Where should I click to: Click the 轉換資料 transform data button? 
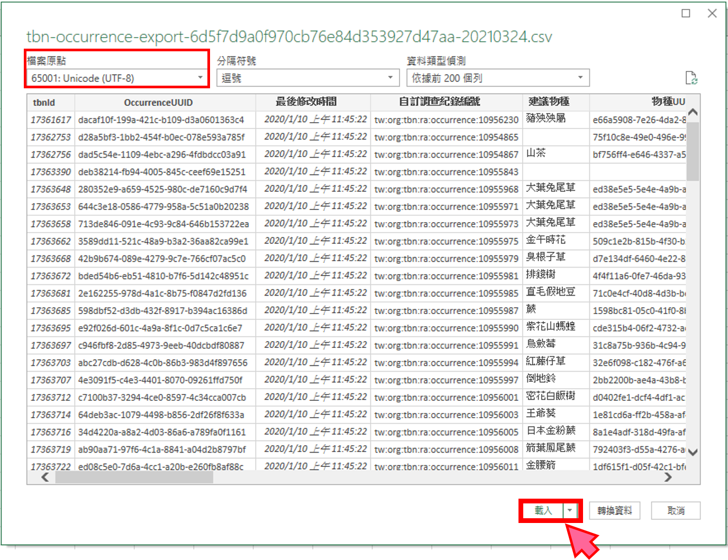pos(614,510)
